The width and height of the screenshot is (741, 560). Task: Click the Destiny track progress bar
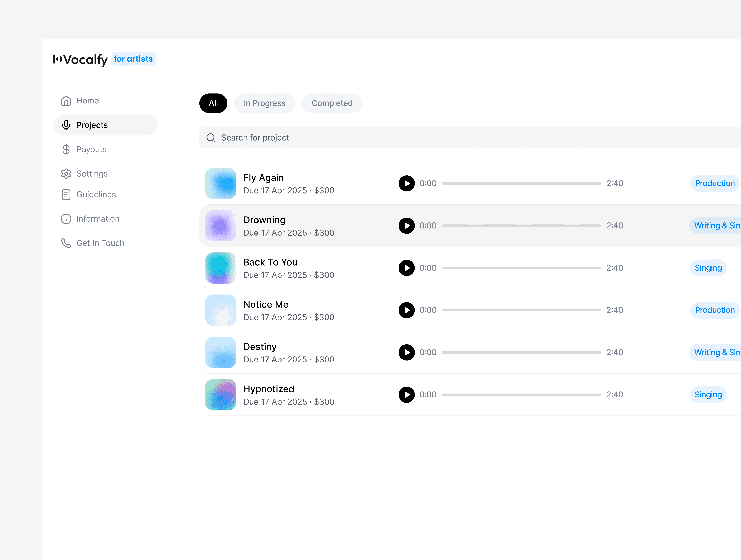pyautogui.click(x=521, y=353)
